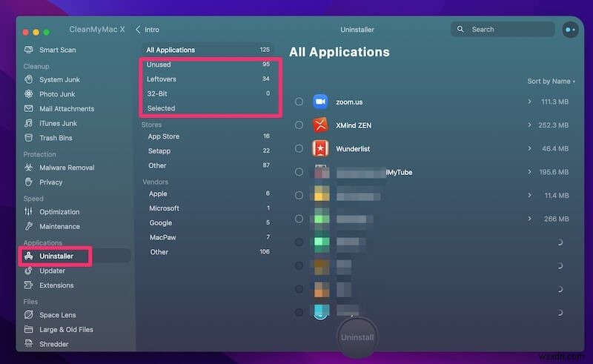Click XMind ZEN size 252.3 MB
Screen dimensions: 593x364
pos(553,125)
